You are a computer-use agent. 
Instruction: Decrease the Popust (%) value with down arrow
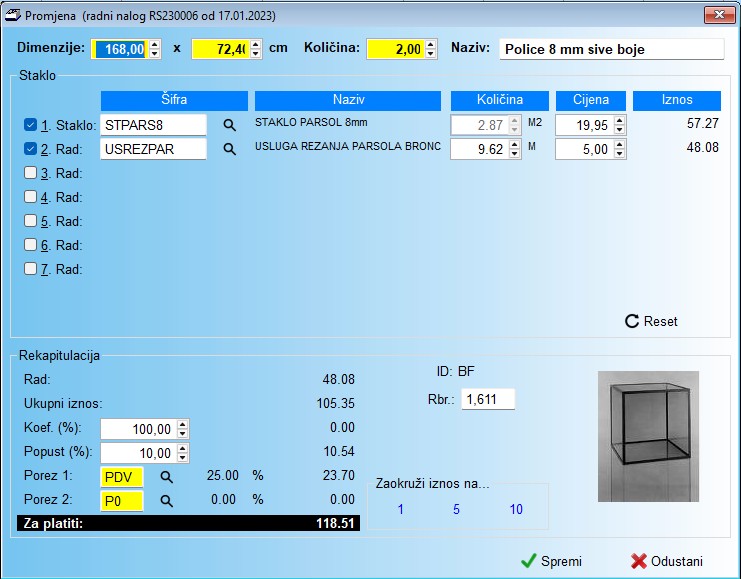182,456
